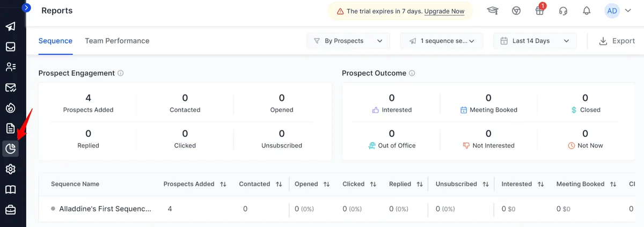Expand the sidebar with the blue arrow

[x=26, y=8]
